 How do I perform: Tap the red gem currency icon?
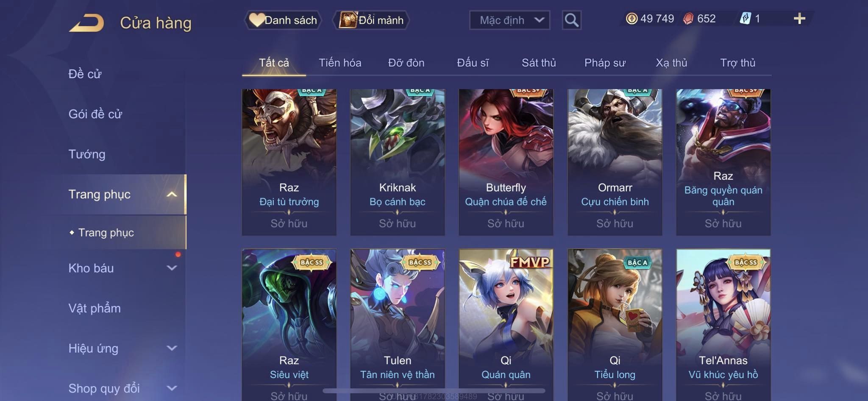(x=688, y=19)
